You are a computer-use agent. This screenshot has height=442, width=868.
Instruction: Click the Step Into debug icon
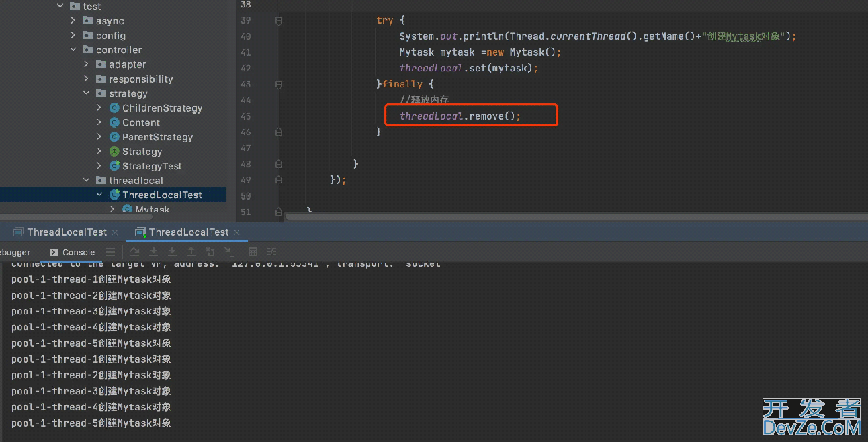(x=154, y=252)
